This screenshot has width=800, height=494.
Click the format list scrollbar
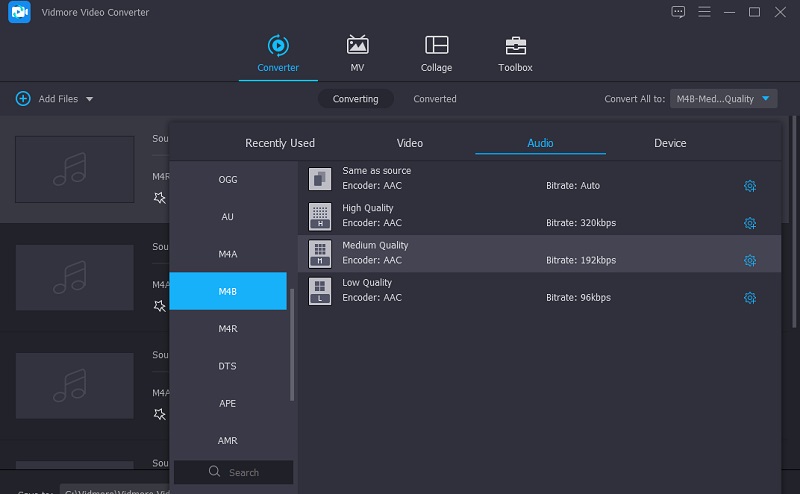[x=292, y=343]
